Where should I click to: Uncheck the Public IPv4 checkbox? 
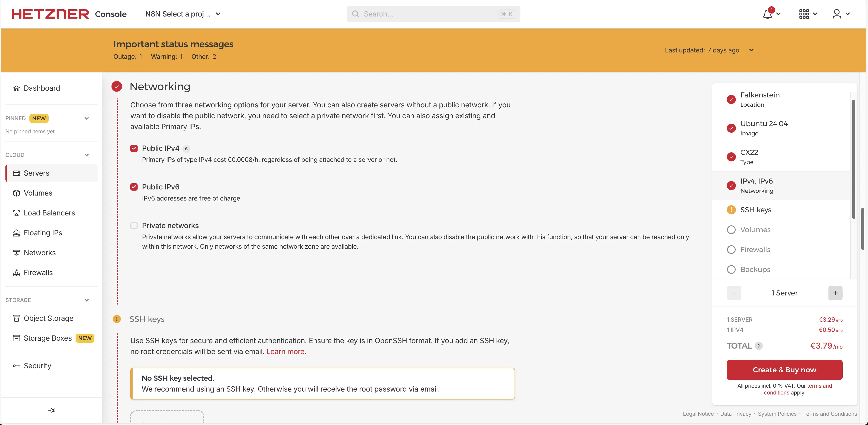tap(134, 149)
